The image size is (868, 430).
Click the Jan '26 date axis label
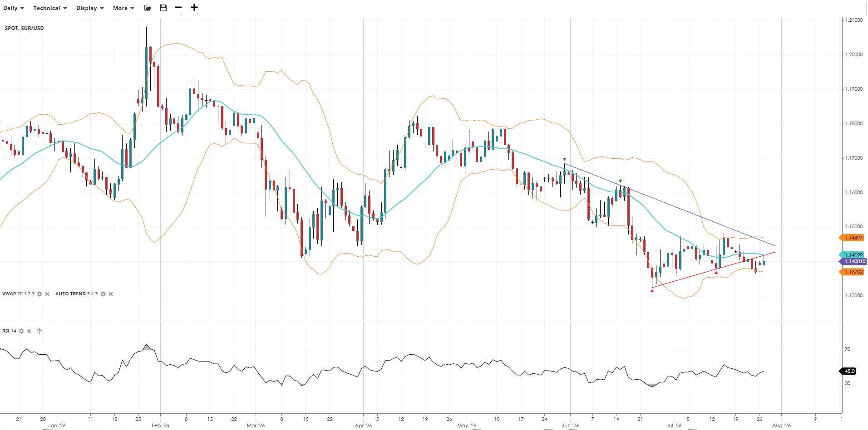[x=57, y=425]
